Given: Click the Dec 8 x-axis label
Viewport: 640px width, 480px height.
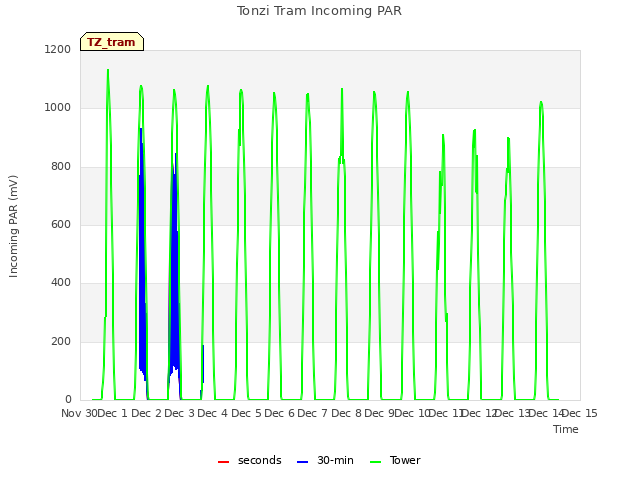Looking at the screenshot, I should pyautogui.click(x=346, y=413).
